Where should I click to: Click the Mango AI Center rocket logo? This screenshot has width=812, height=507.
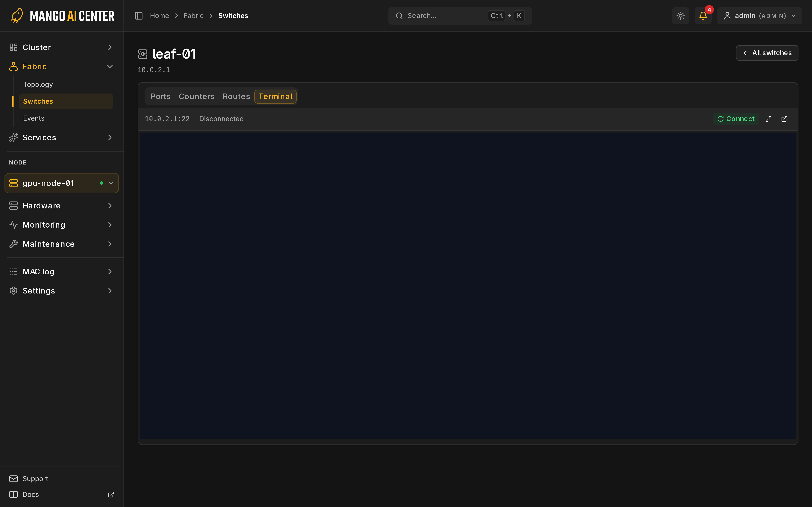pyautogui.click(x=17, y=16)
